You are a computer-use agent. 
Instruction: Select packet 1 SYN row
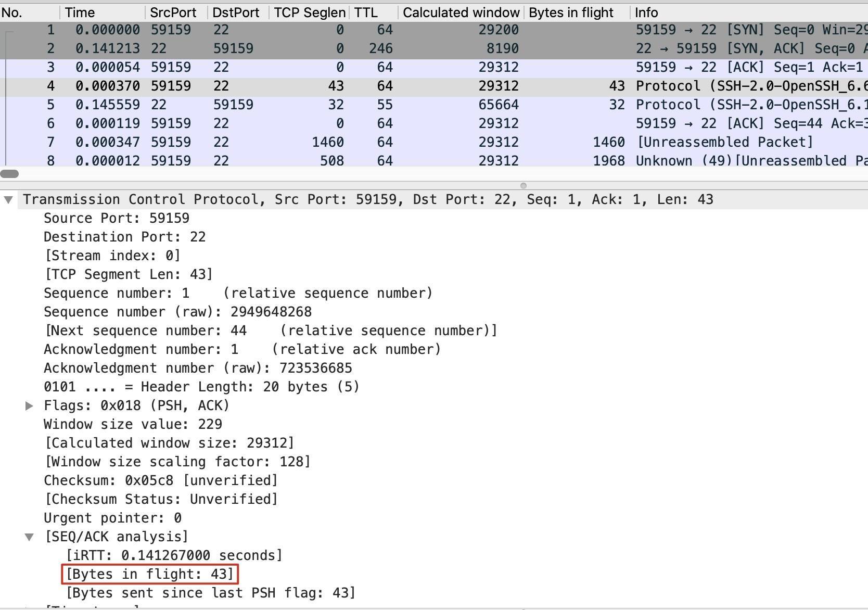pyautogui.click(x=364, y=30)
